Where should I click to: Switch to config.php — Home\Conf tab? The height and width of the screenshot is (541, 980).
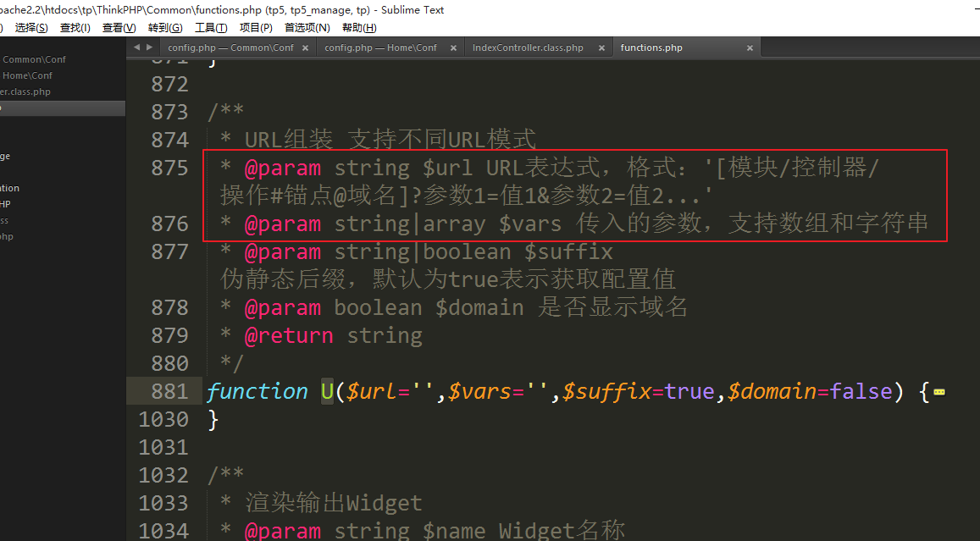coord(380,48)
